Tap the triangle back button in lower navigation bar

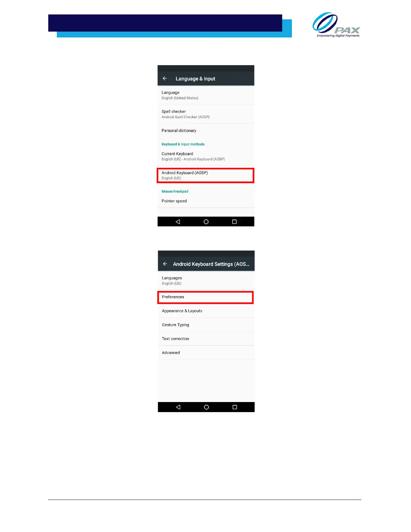click(178, 407)
